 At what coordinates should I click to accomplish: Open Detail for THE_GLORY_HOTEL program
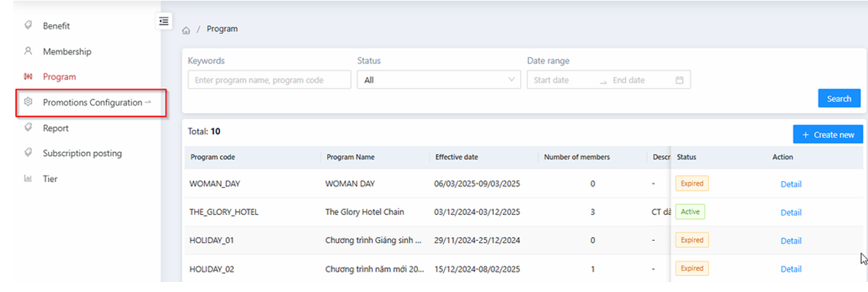tap(791, 213)
